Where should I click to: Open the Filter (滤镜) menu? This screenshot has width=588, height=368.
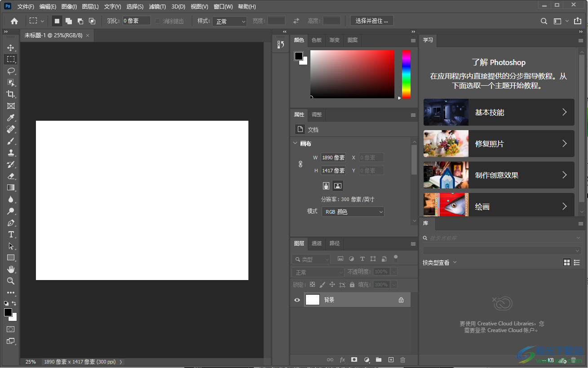(x=157, y=7)
